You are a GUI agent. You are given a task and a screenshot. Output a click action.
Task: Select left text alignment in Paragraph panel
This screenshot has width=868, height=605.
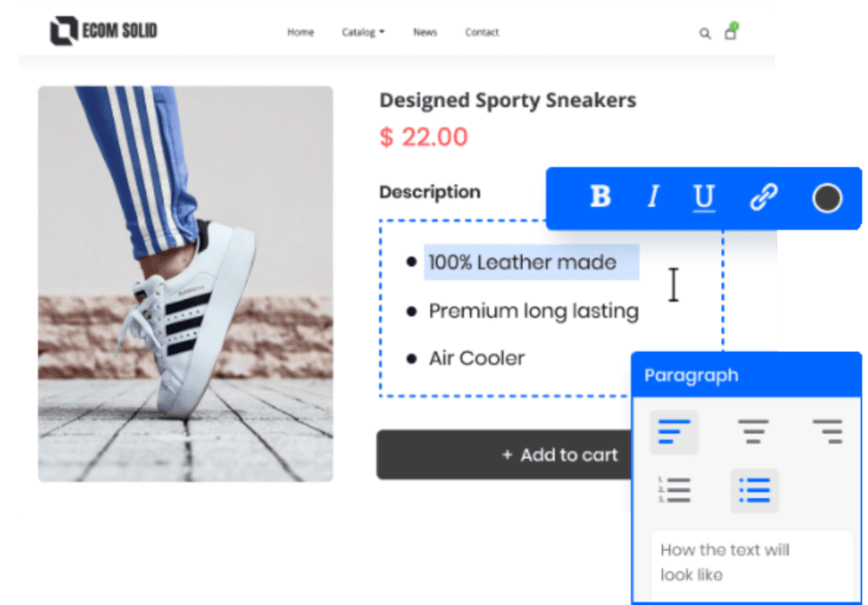click(x=673, y=432)
